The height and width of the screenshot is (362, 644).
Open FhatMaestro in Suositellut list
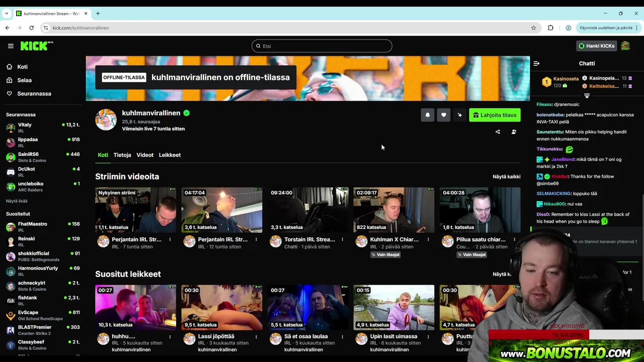(x=43, y=227)
